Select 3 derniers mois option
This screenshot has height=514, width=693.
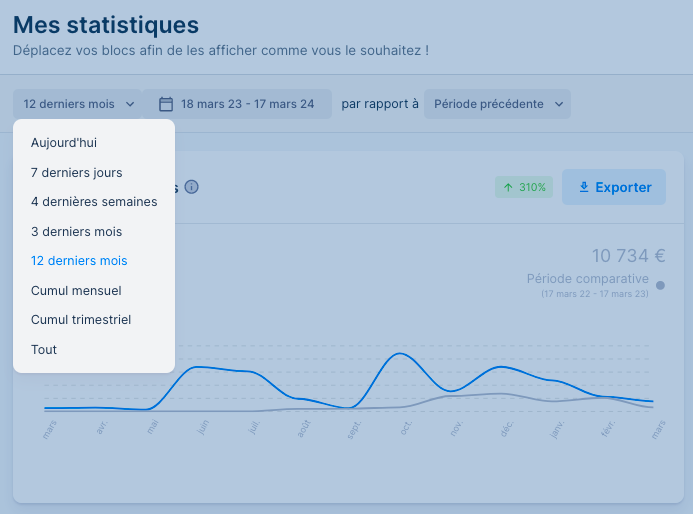click(x=94, y=232)
